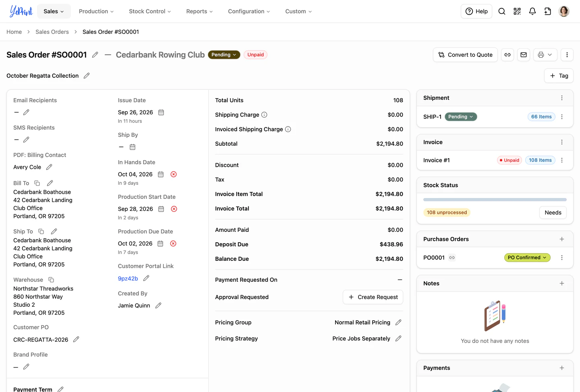This screenshot has width=580, height=392.
Task: Click the Needs button in Stock Status
Action: pos(553,213)
